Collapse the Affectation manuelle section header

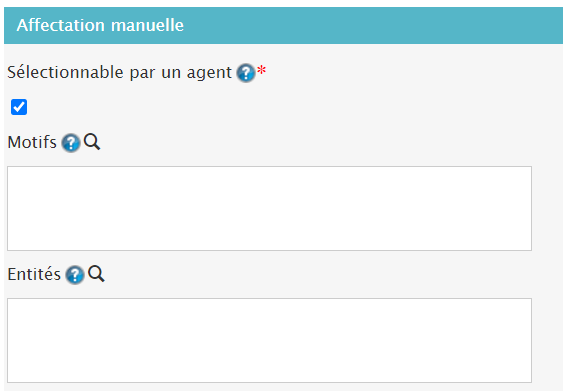(x=283, y=25)
